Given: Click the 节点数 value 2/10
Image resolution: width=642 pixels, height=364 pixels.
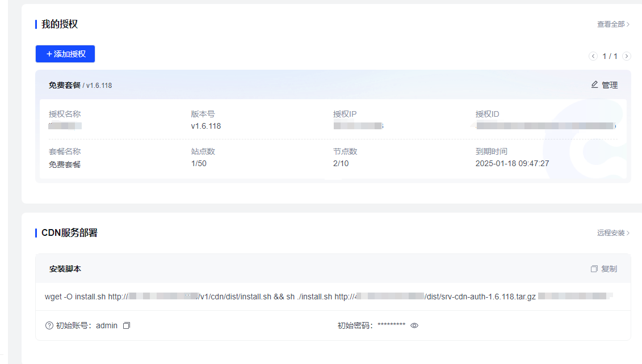Looking at the screenshot, I should point(341,164).
